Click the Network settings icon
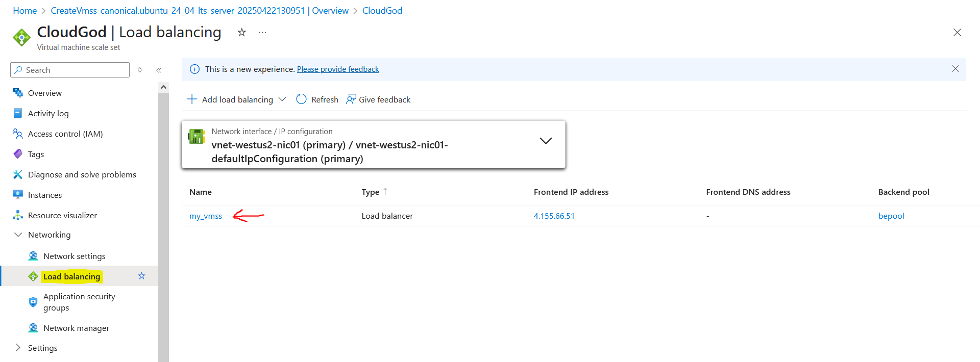The width and height of the screenshot is (980, 362). point(33,256)
